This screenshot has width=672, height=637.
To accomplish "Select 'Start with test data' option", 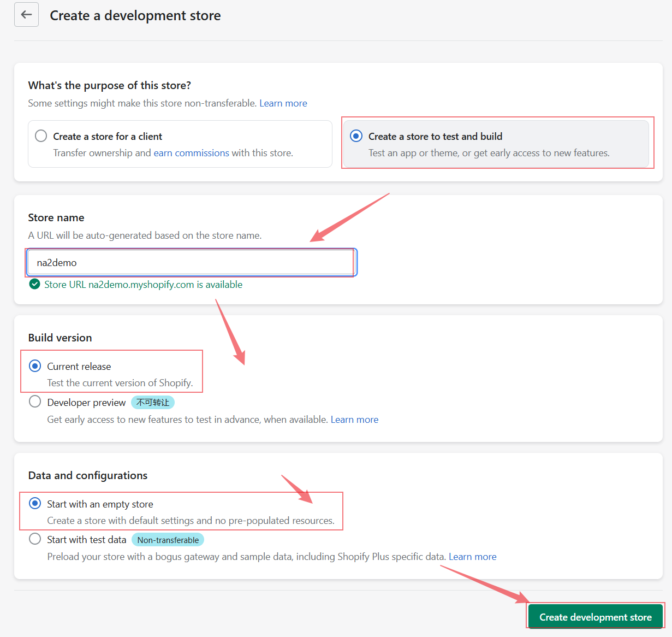I will tap(35, 539).
